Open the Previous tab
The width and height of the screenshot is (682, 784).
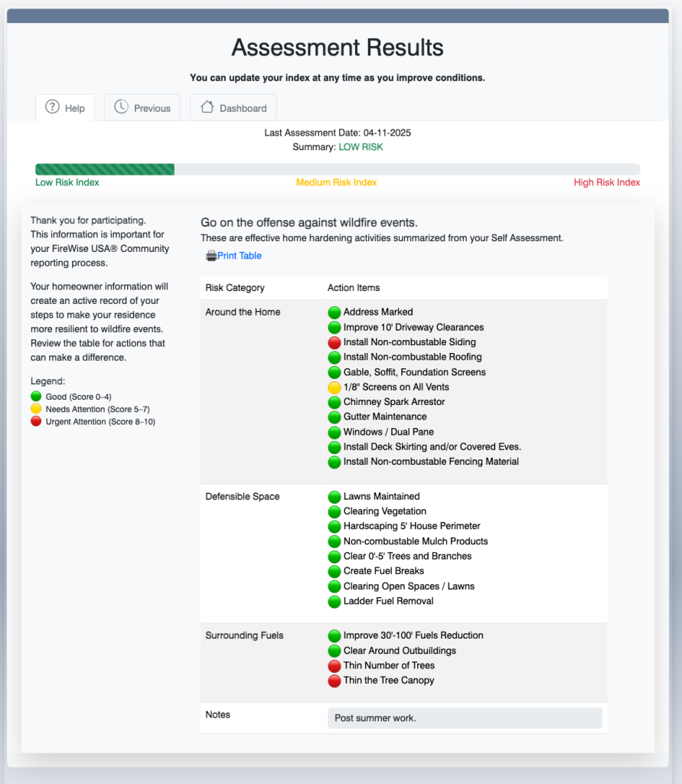pyautogui.click(x=142, y=107)
